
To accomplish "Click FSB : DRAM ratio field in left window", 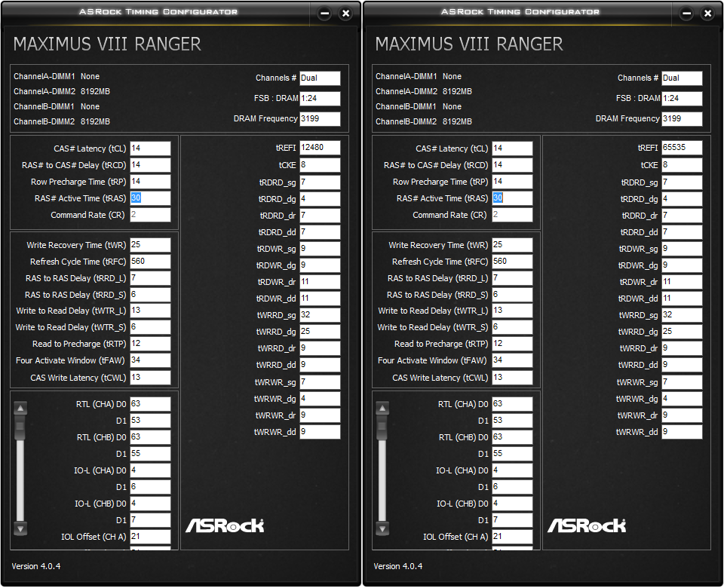I will [x=320, y=98].
